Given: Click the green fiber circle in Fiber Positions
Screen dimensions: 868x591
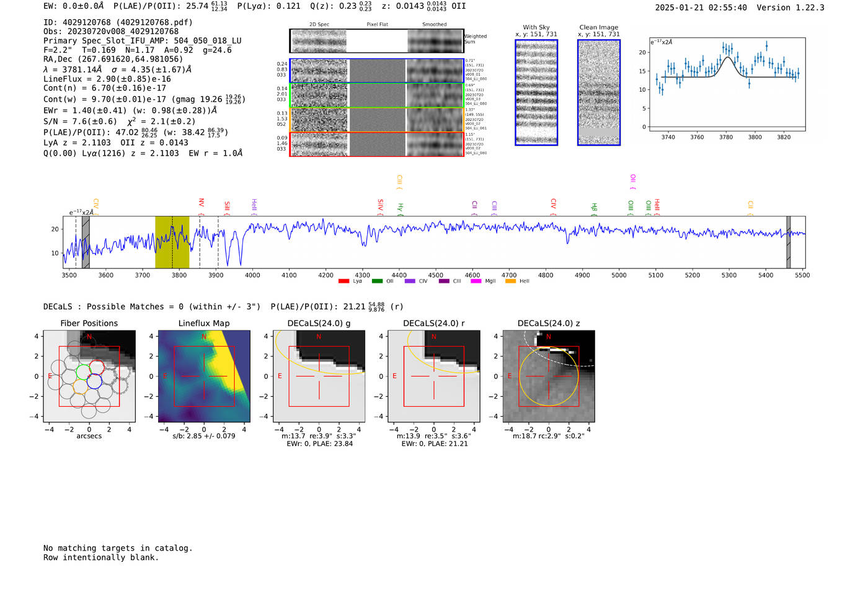Looking at the screenshot, I should pyautogui.click(x=83, y=373).
